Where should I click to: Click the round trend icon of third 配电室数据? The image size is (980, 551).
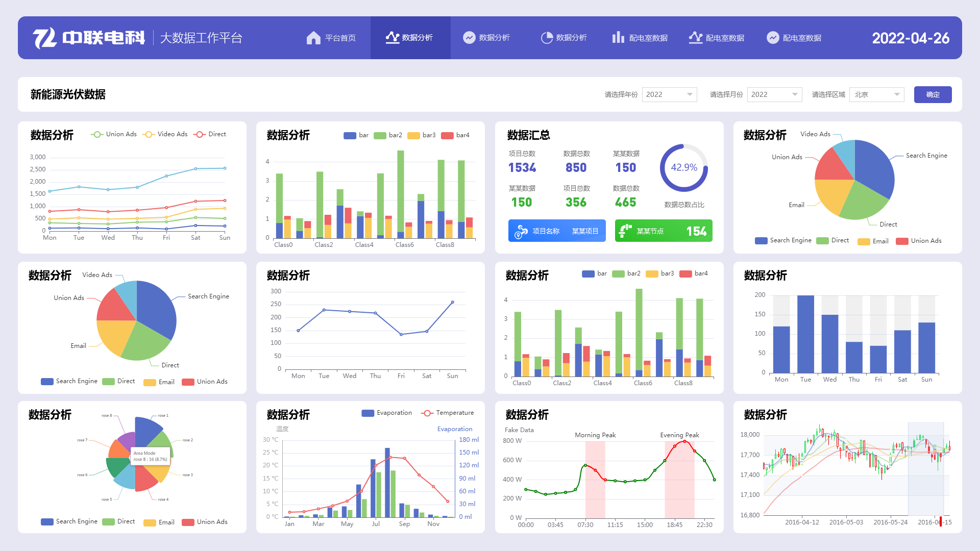(773, 38)
